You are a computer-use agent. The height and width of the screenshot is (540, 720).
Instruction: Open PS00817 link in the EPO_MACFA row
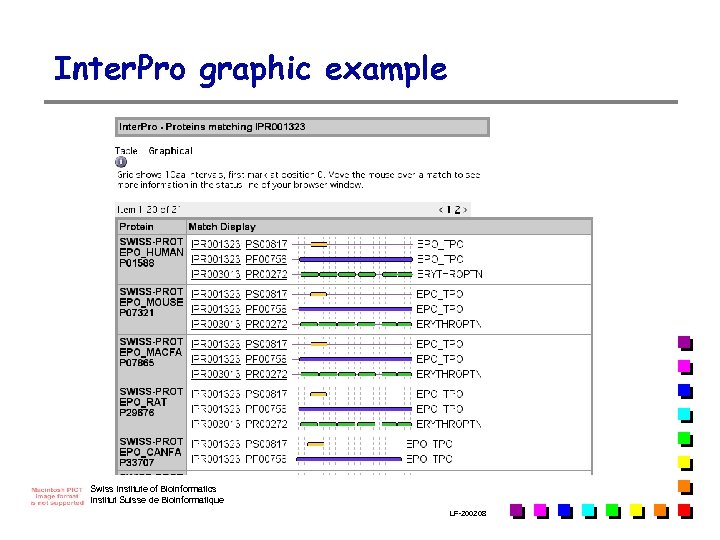pyautogui.click(x=266, y=344)
